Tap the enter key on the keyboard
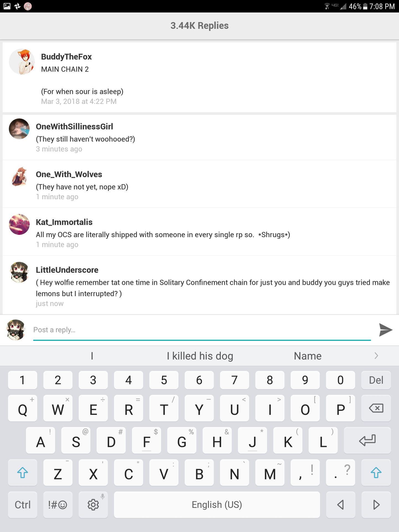This screenshot has width=399, height=532. click(x=367, y=440)
